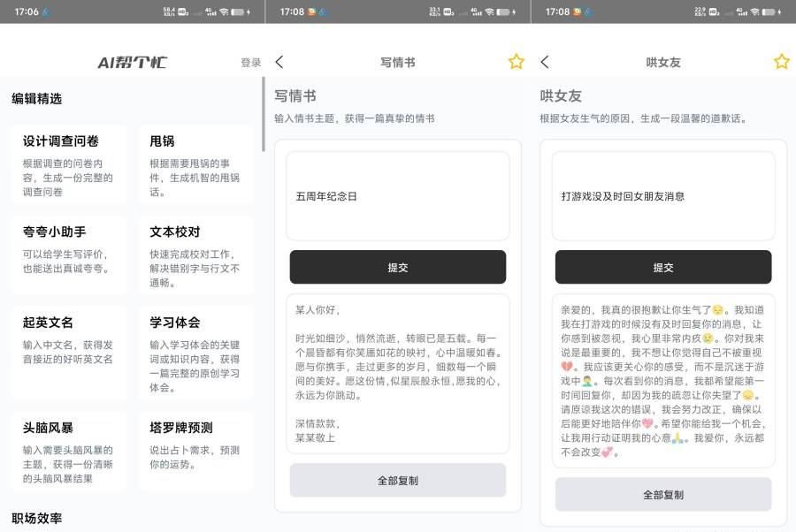Favorite the 哄女友 tool with star icon
This screenshot has width=796, height=532.
(x=781, y=62)
